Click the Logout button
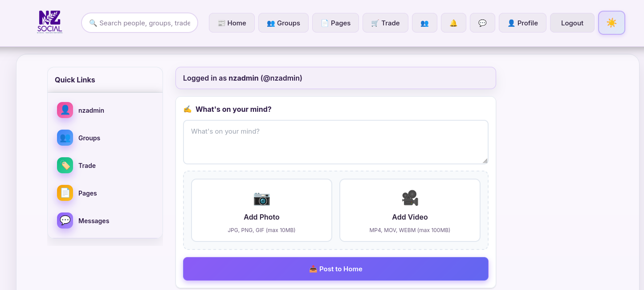The image size is (644, 290). pyautogui.click(x=572, y=23)
